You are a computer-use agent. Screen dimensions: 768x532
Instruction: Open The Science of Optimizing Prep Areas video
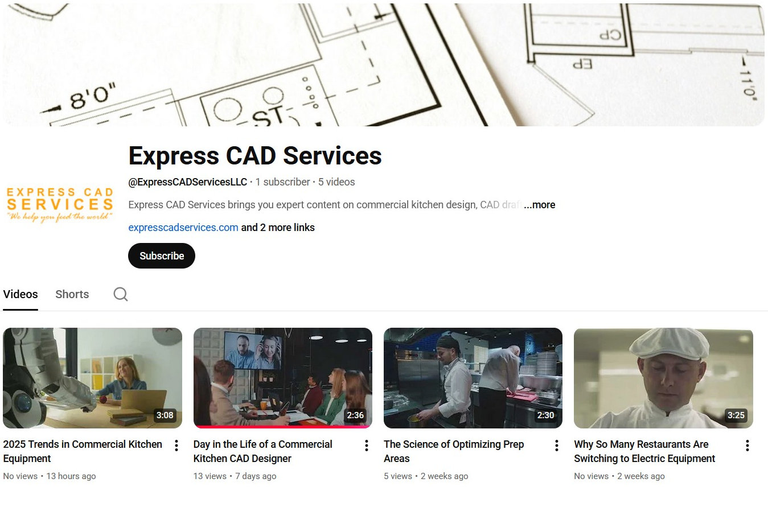point(473,377)
